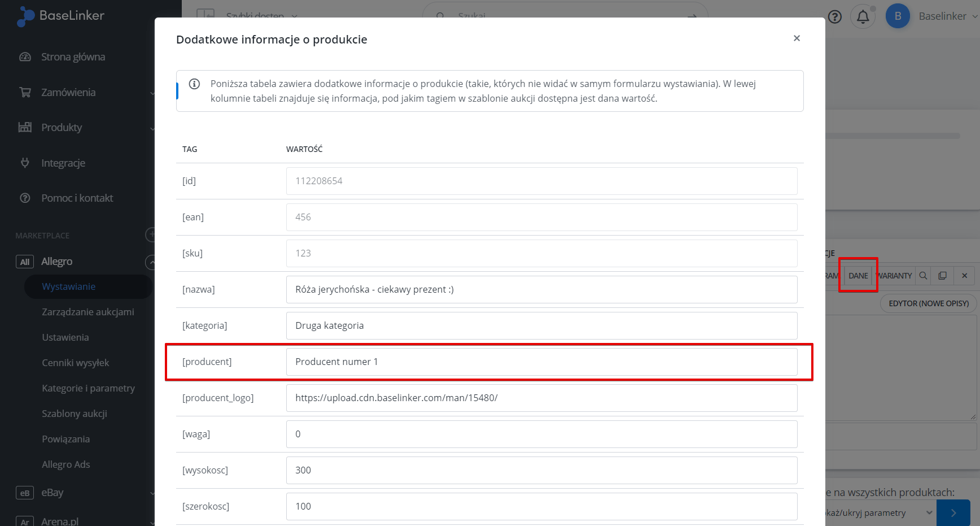Edit the [producent] value field
Image resolution: width=980 pixels, height=526 pixels.
coord(541,362)
